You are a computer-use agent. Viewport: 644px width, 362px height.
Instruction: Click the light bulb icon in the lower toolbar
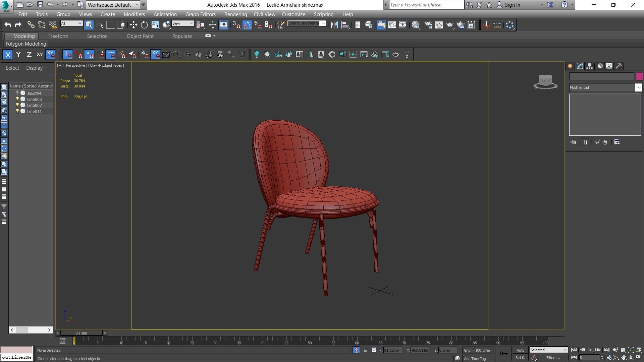coord(257,54)
